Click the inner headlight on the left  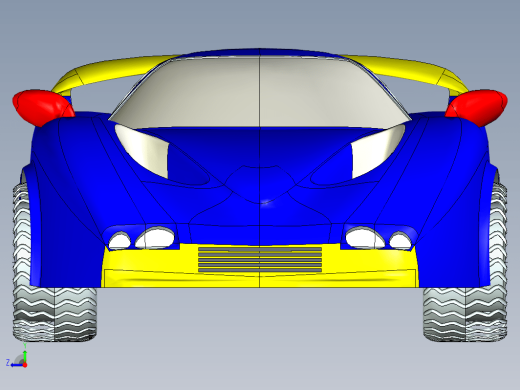(x=155, y=237)
